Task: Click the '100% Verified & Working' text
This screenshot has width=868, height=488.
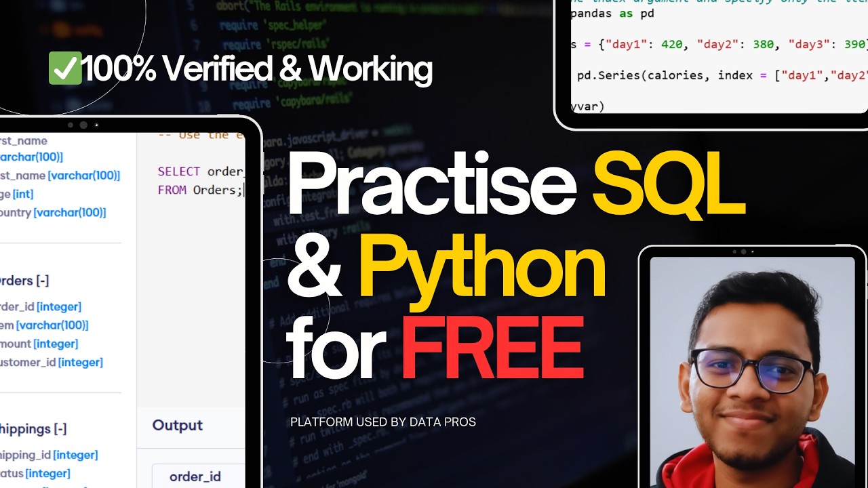Action: coord(257,68)
